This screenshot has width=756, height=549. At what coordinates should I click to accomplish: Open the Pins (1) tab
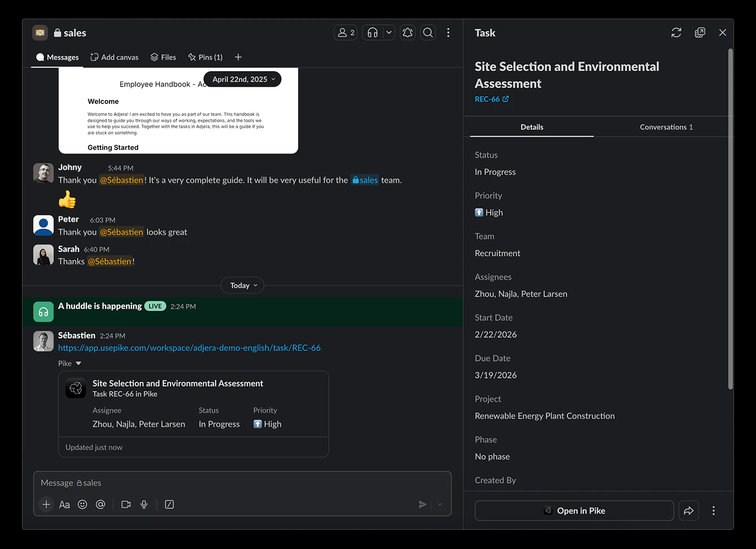[x=205, y=57]
